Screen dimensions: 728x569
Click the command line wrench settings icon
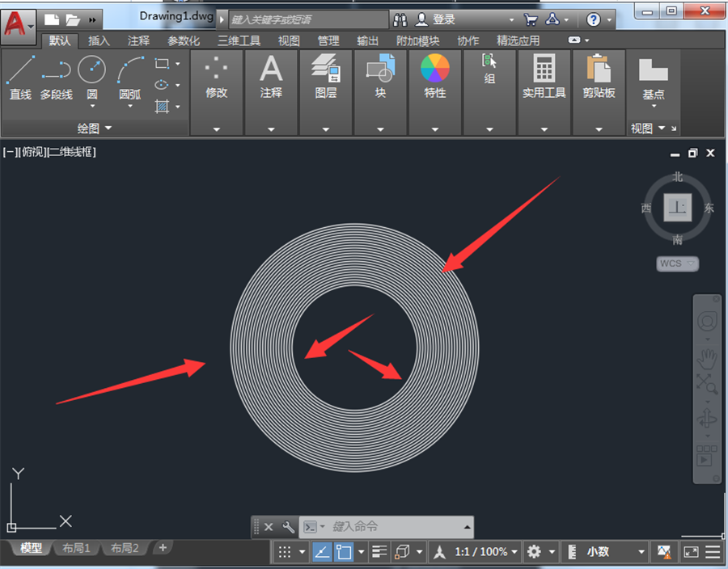coord(288,527)
